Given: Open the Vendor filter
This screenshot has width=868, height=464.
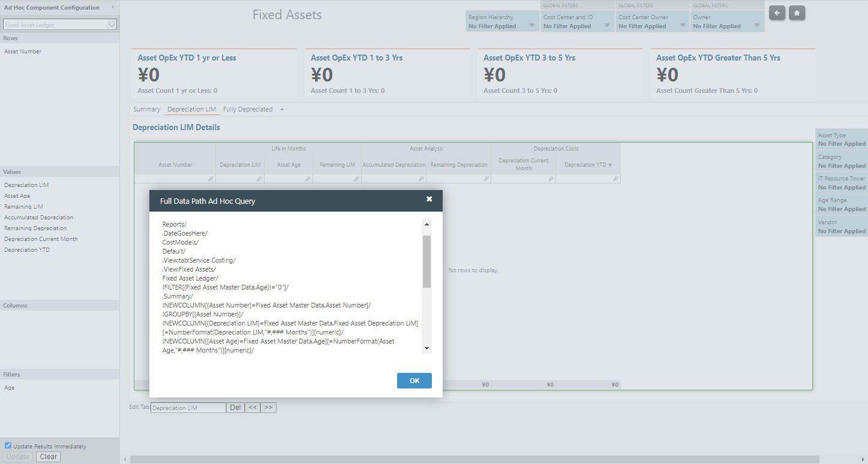Looking at the screenshot, I should pyautogui.click(x=842, y=227).
